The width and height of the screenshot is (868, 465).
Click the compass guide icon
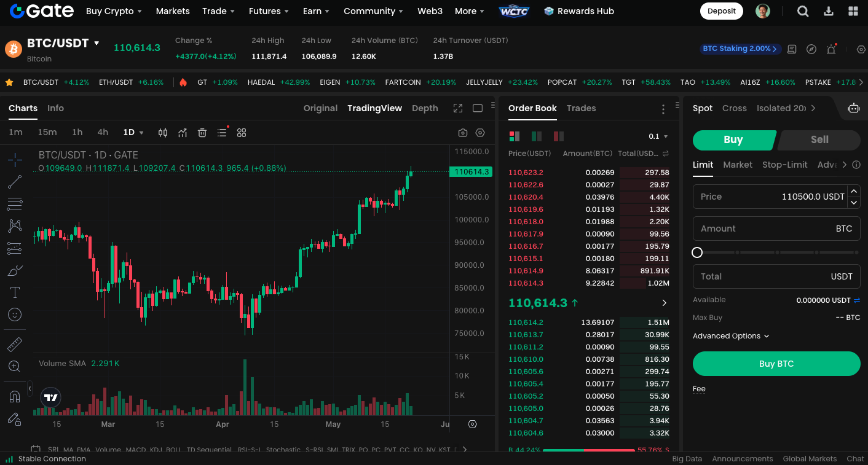(x=811, y=49)
